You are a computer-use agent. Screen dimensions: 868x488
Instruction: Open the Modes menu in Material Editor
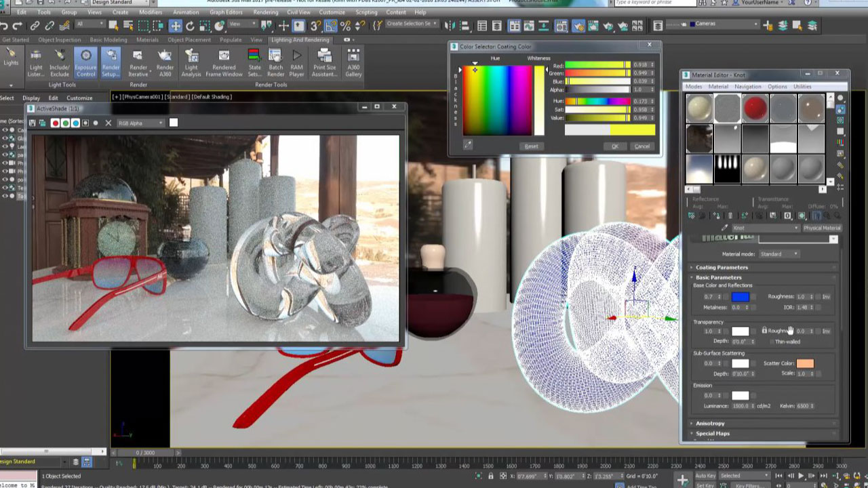(x=694, y=86)
